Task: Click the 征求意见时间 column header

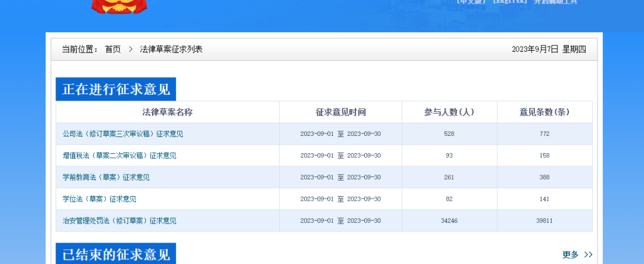Action: (x=340, y=112)
